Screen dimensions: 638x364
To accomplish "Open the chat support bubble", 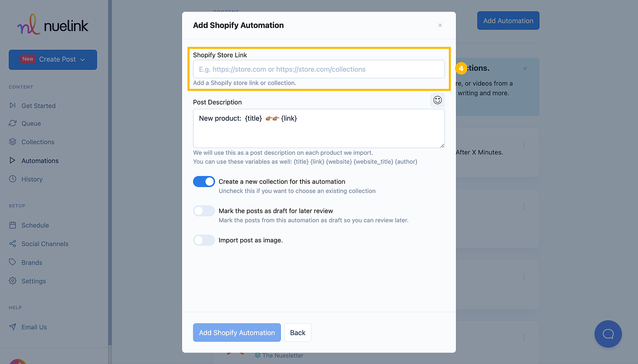I will [x=608, y=334].
